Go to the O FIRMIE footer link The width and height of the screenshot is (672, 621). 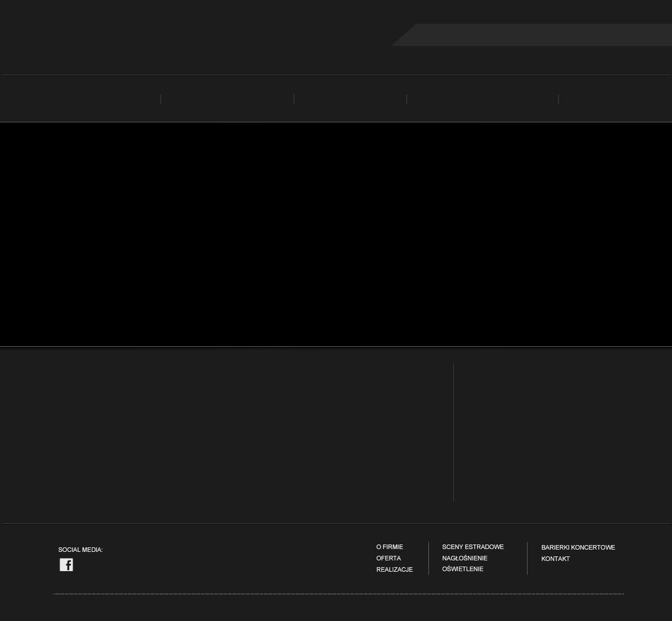[x=389, y=547]
